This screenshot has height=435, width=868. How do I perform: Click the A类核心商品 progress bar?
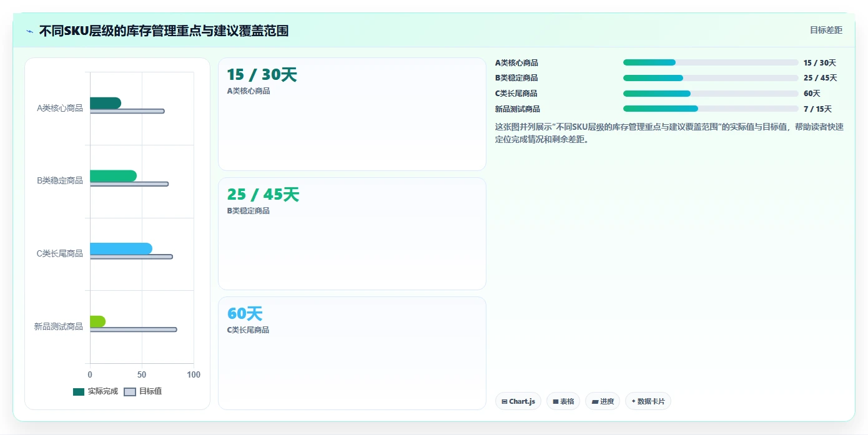[x=711, y=62]
